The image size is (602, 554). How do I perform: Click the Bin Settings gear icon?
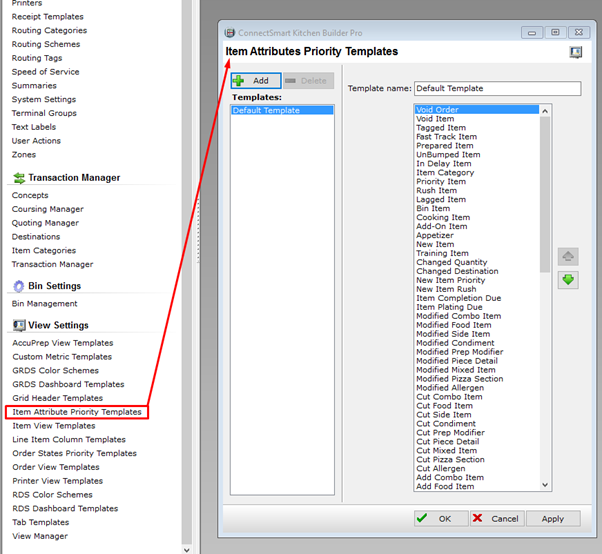click(18, 286)
